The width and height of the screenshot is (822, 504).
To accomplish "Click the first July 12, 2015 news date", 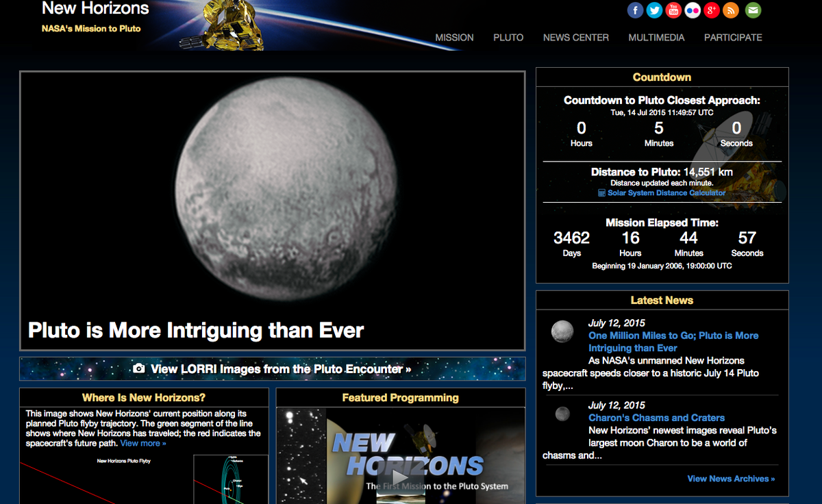I will pyautogui.click(x=616, y=323).
